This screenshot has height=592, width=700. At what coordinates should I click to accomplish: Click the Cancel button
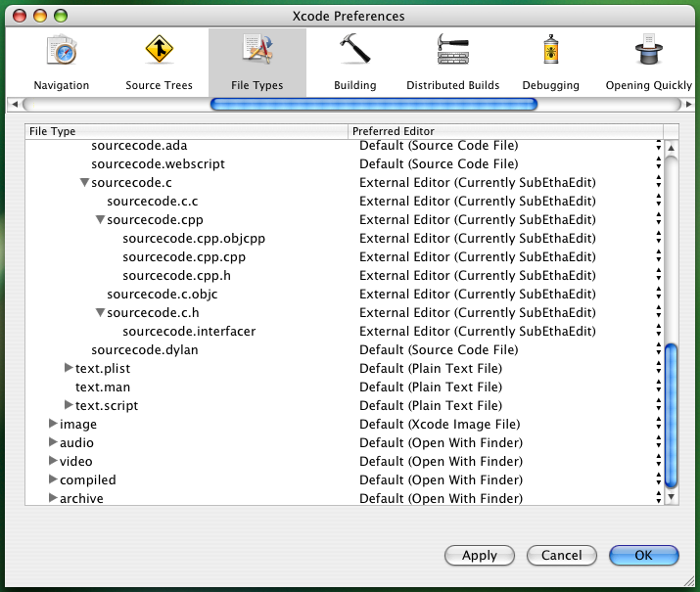[562, 556]
